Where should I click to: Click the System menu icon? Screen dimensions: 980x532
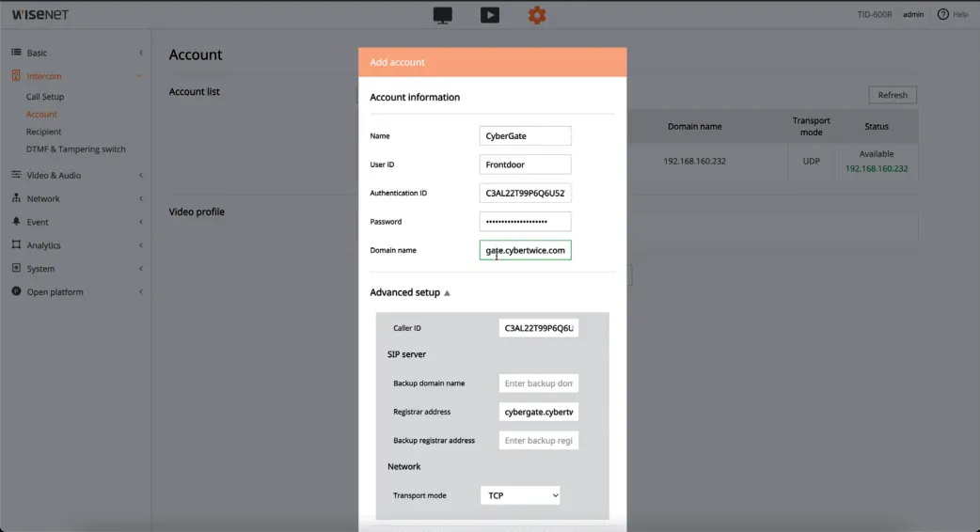pyautogui.click(x=16, y=268)
